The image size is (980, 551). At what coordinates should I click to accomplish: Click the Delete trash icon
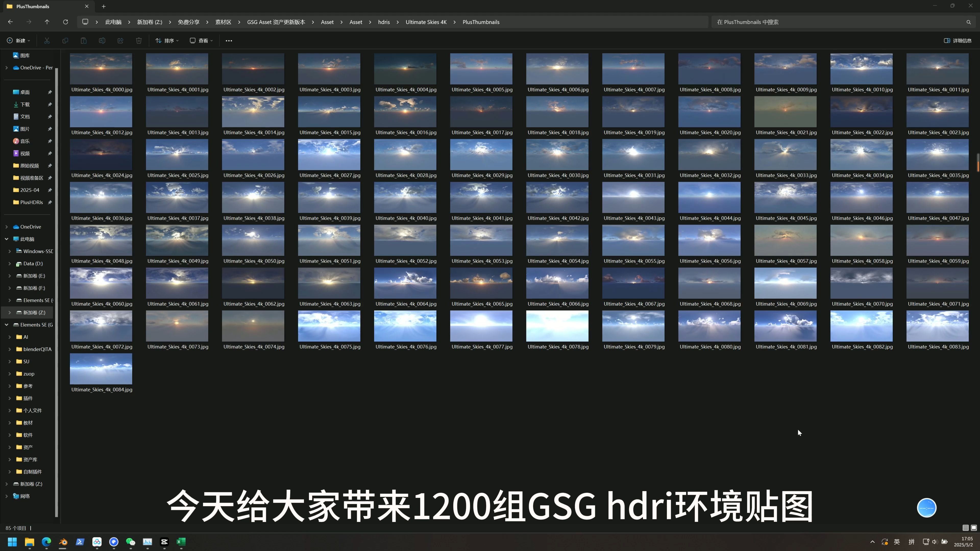tap(139, 41)
